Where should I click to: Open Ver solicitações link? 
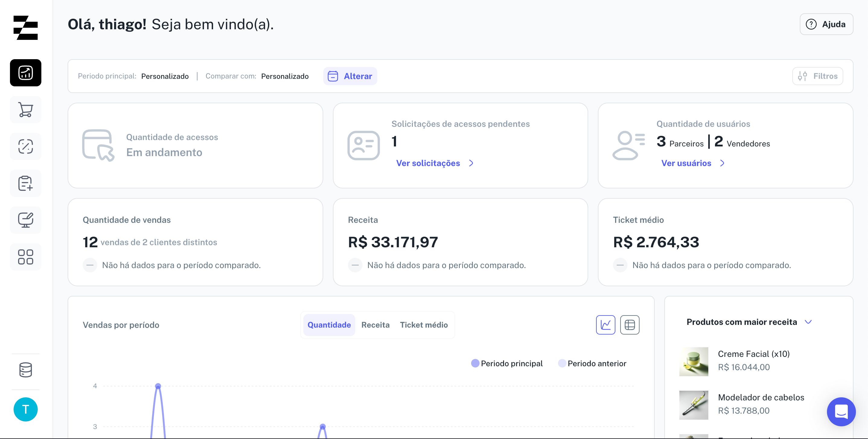tap(428, 163)
